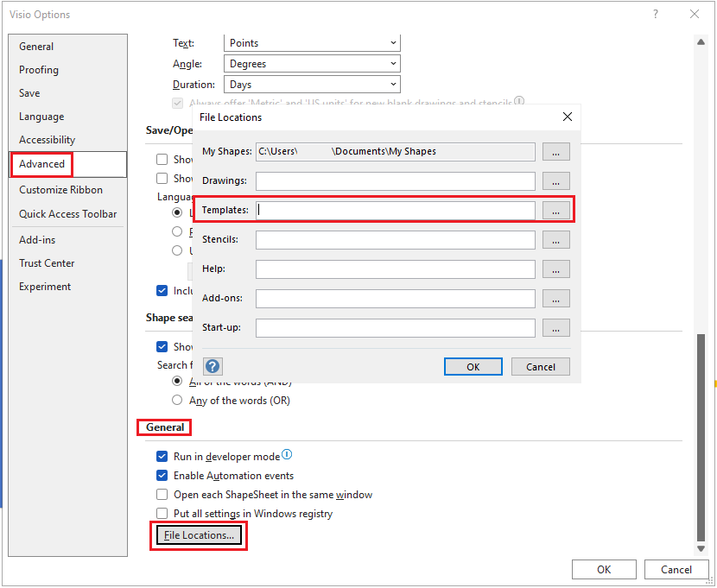Open Customize Ribbon category
This screenshot has width=717, height=588.
coord(67,190)
